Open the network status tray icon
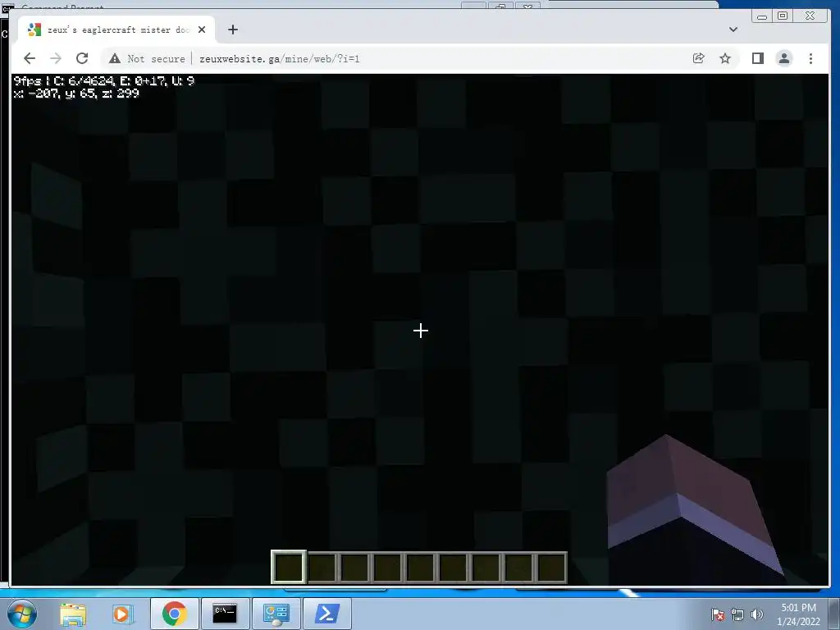 [737, 614]
